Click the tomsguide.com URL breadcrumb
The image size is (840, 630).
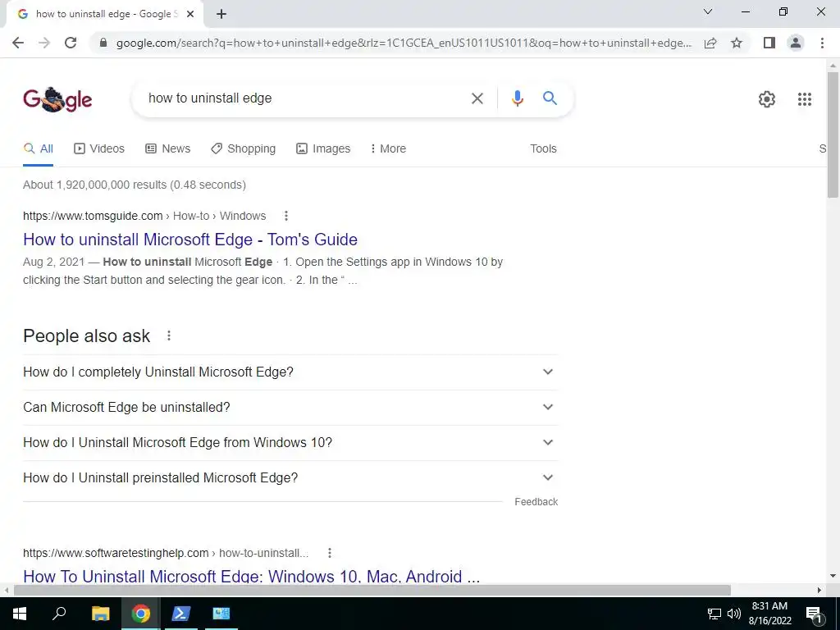(x=144, y=216)
